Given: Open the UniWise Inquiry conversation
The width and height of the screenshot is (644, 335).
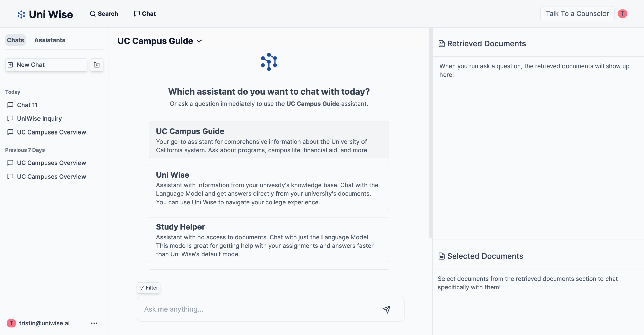Looking at the screenshot, I should tap(39, 118).
